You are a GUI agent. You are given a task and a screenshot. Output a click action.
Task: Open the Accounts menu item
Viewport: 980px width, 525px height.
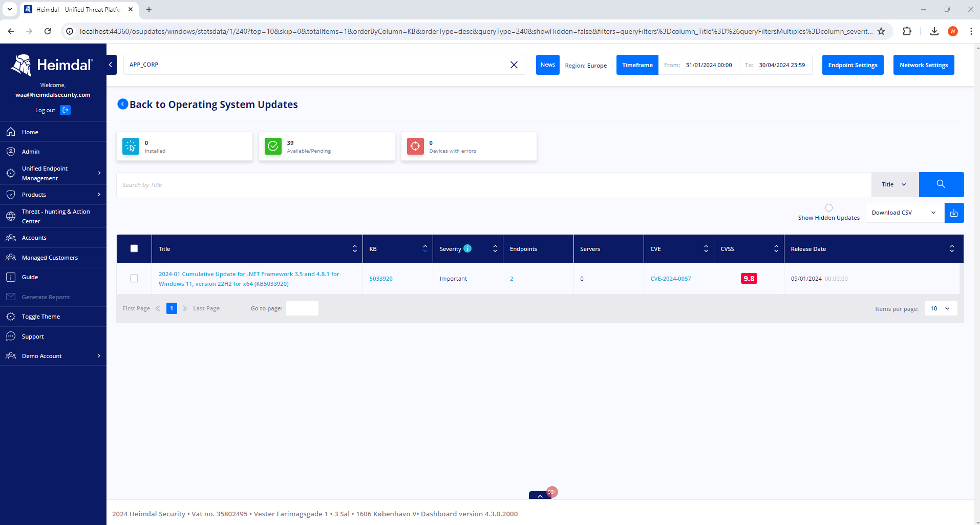pos(53,238)
